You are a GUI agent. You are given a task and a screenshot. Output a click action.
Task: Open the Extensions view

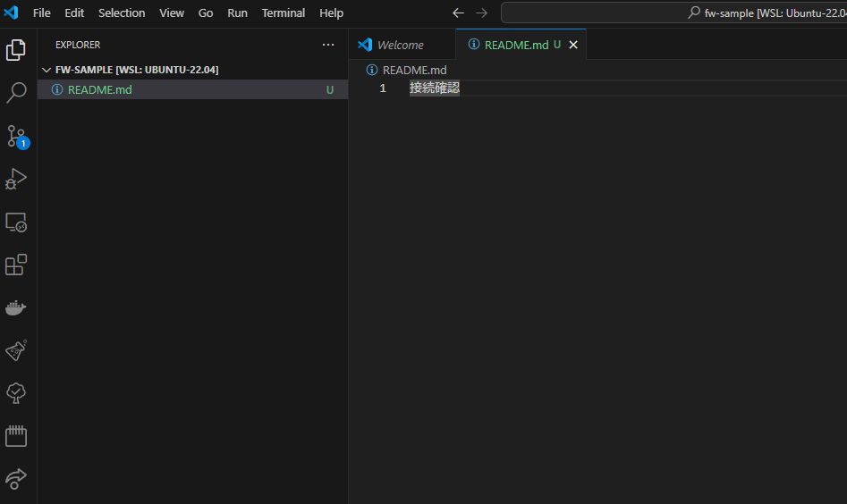(x=16, y=265)
